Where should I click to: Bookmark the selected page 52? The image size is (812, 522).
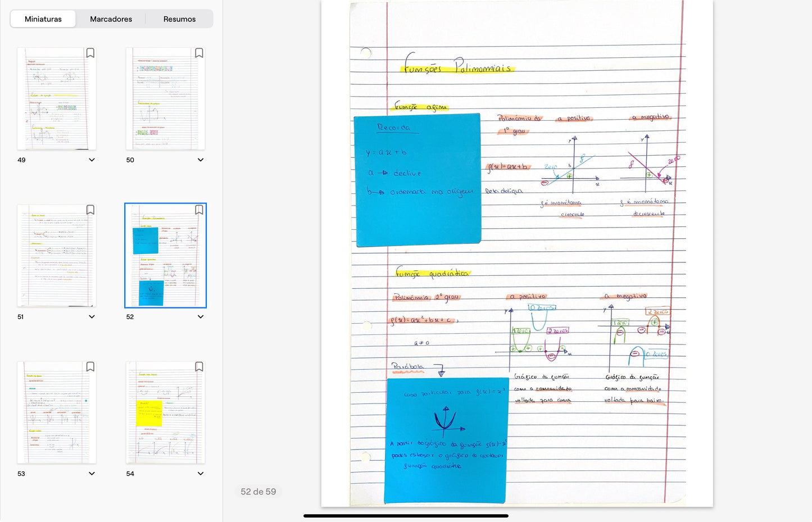[x=199, y=210]
